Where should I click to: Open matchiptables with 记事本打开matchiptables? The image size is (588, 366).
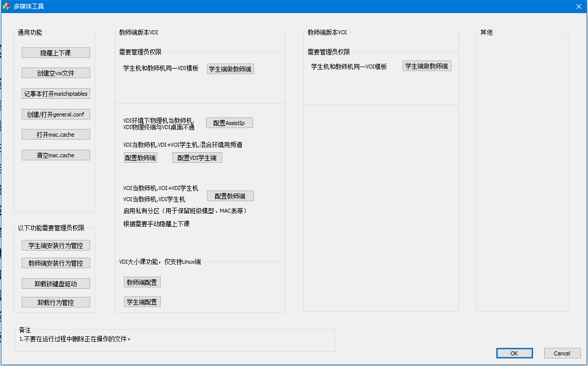pos(56,94)
